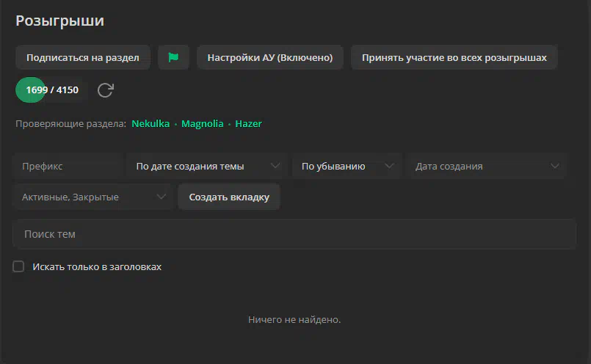This screenshot has height=364, width=591.
Task: Open the Активные, Закрытые status dropdown
Action: [x=93, y=197]
